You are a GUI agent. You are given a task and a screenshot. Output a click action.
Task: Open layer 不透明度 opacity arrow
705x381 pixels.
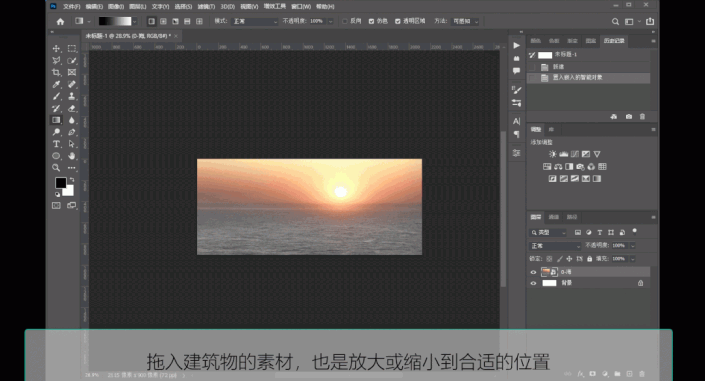[633, 246]
